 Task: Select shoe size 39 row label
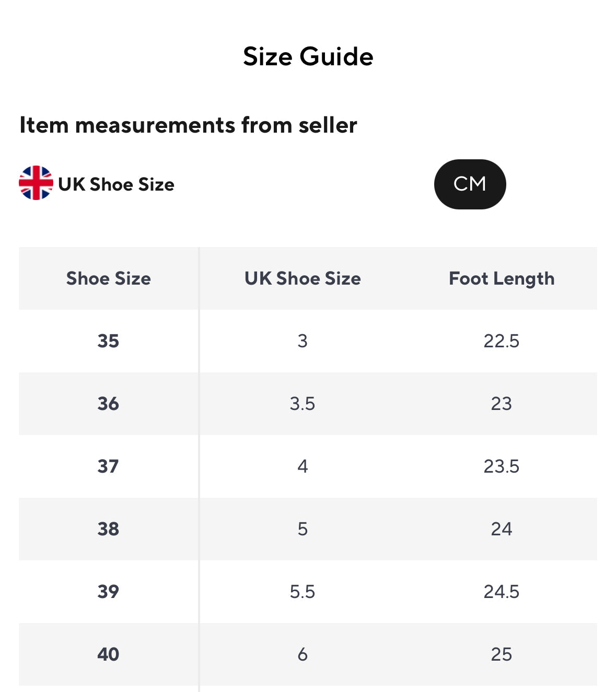pos(108,592)
